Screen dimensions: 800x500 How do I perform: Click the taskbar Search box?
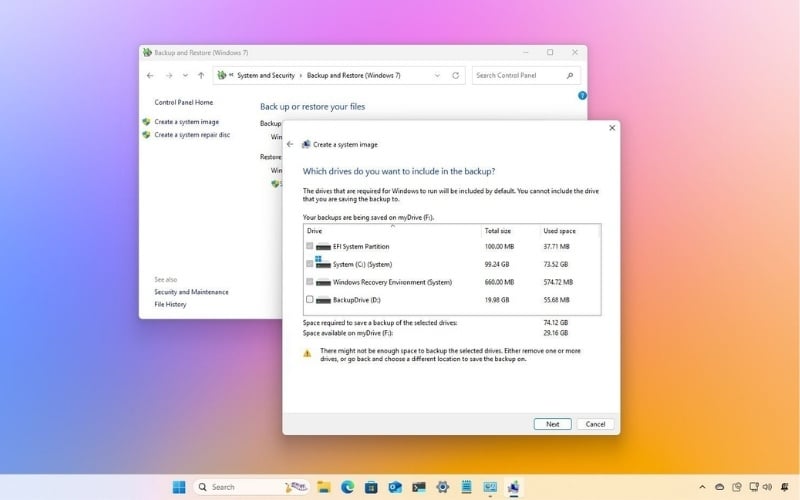tap(252, 487)
